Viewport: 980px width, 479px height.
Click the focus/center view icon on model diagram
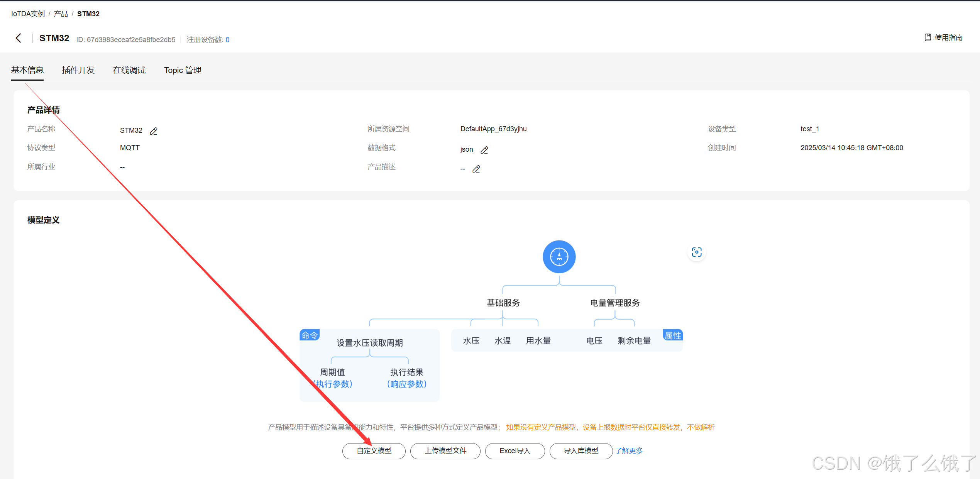tap(696, 252)
